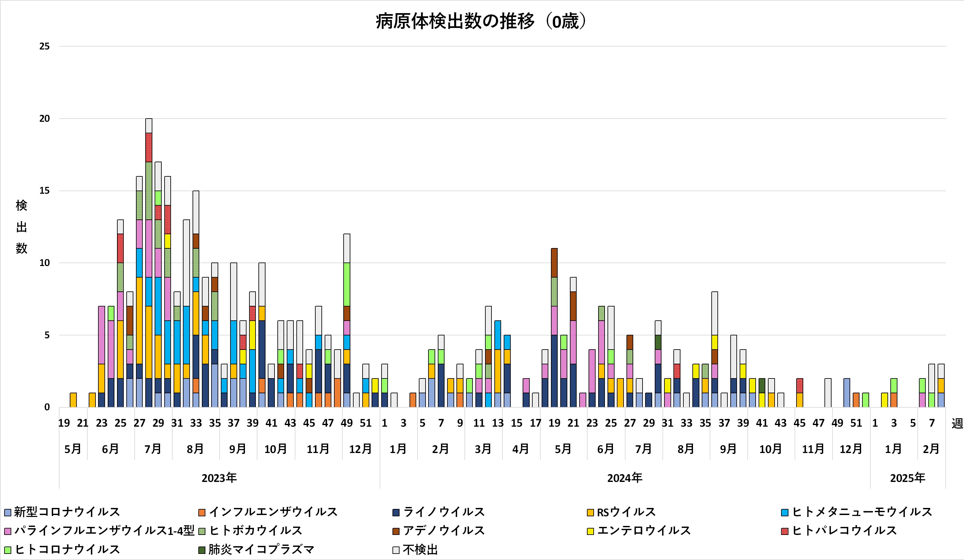Click the 新型コロナウイルス legend color swatch

7,512
